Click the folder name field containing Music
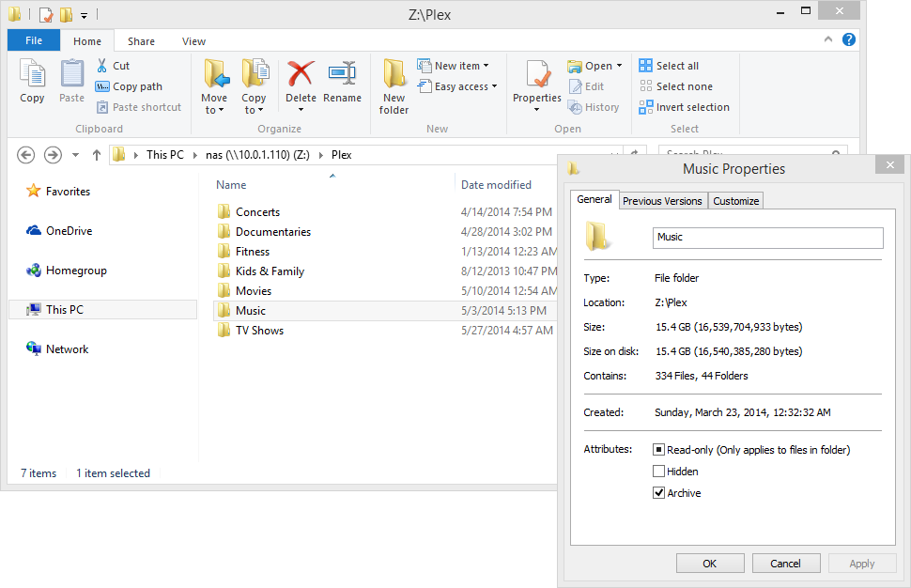 767,238
